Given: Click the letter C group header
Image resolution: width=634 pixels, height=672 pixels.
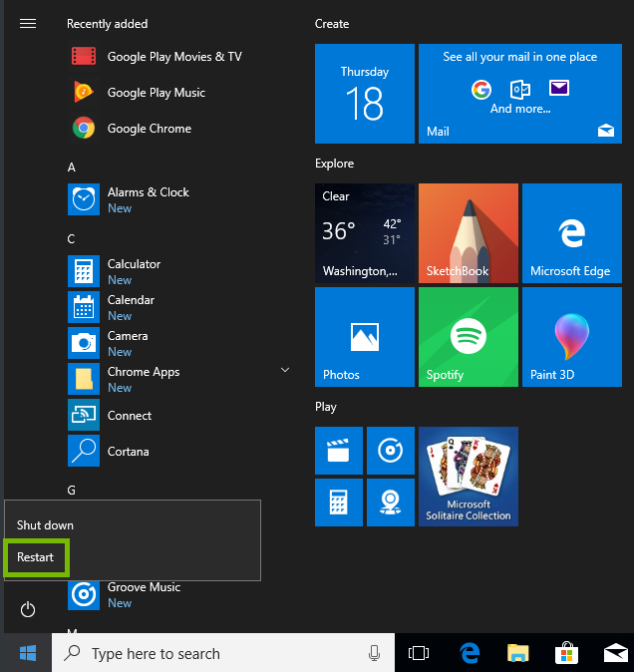Looking at the screenshot, I should (71, 238).
